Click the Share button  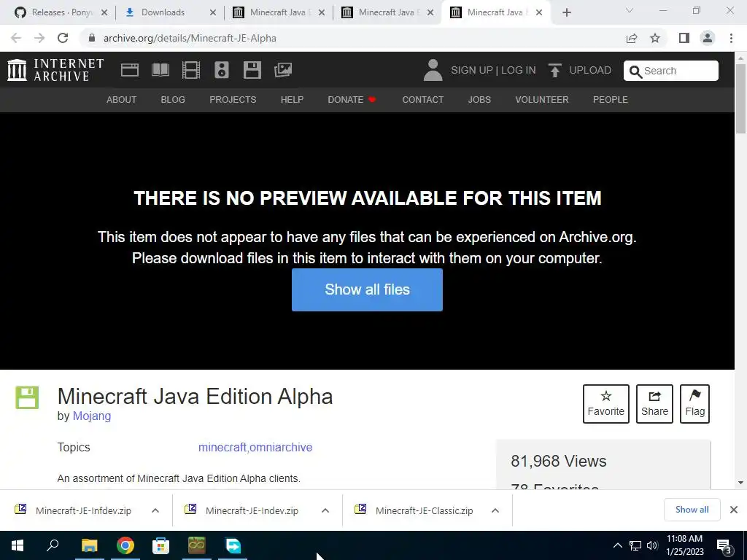tap(654, 404)
